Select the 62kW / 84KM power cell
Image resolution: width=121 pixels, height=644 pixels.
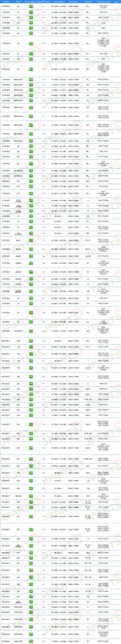coord(73,578)
